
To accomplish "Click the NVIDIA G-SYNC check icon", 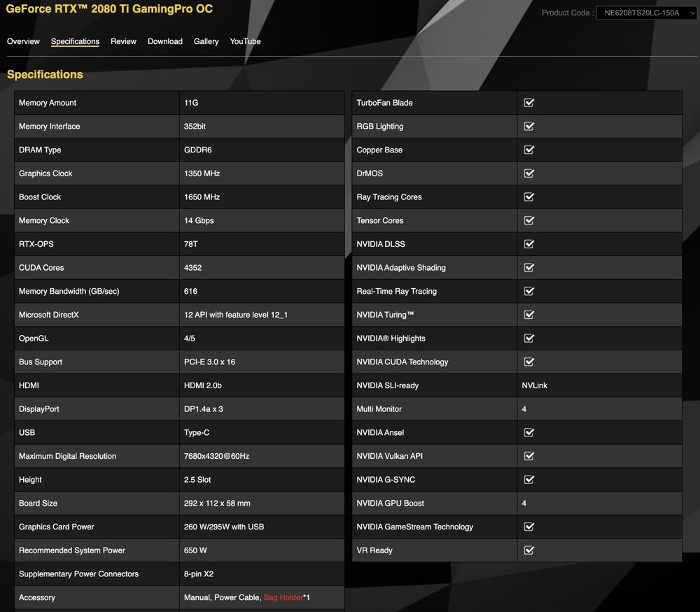I will (529, 480).
